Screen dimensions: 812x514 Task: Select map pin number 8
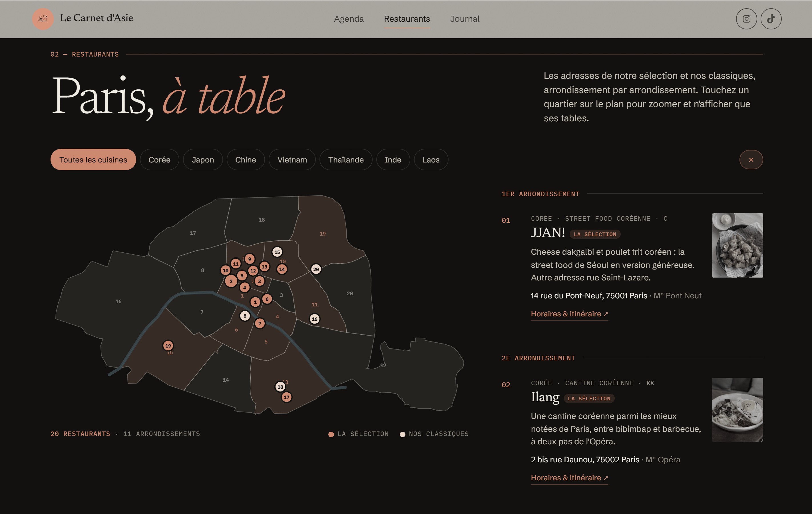point(245,316)
